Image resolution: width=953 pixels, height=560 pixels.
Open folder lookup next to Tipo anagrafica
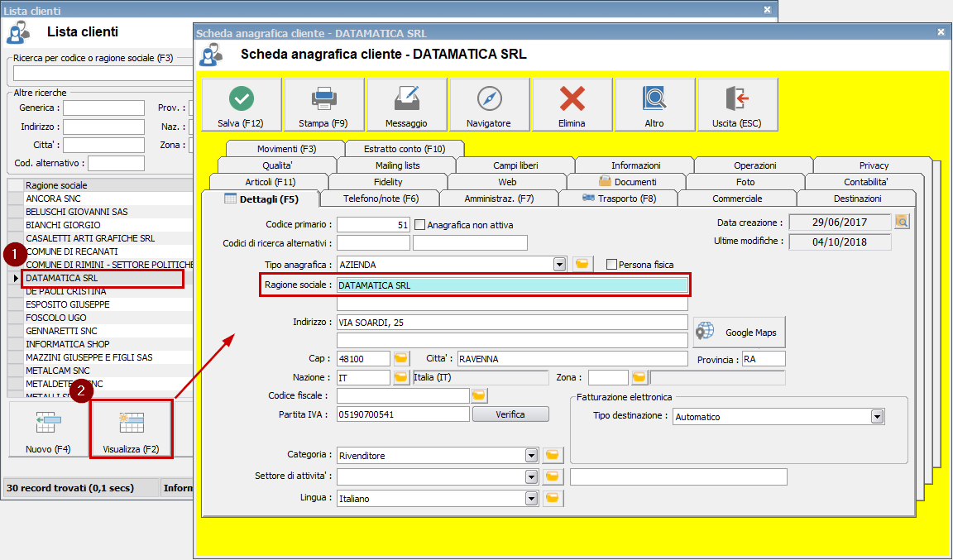[x=582, y=265]
